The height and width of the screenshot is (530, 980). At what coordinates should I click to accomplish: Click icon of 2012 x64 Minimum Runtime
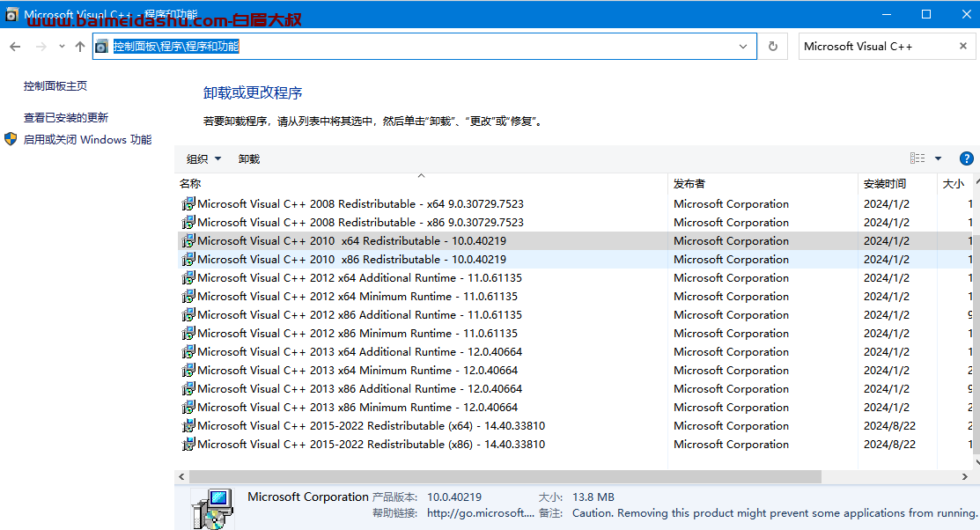coord(188,296)
